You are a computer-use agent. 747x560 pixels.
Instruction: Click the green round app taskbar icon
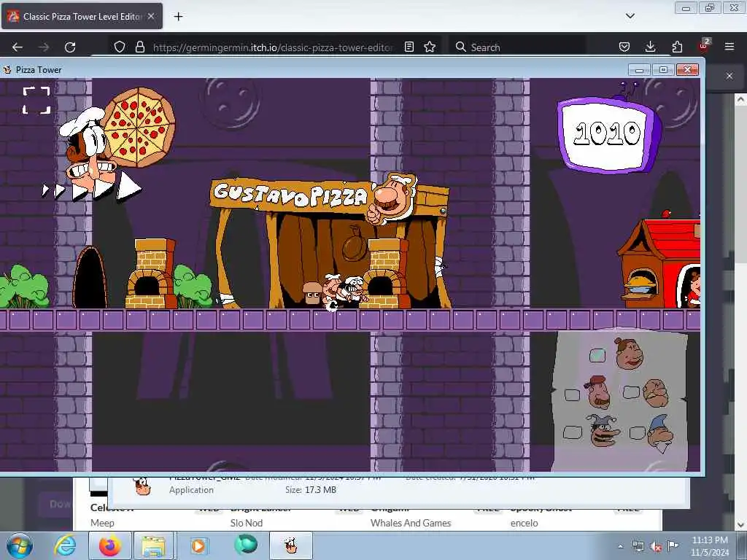(246, 545)
